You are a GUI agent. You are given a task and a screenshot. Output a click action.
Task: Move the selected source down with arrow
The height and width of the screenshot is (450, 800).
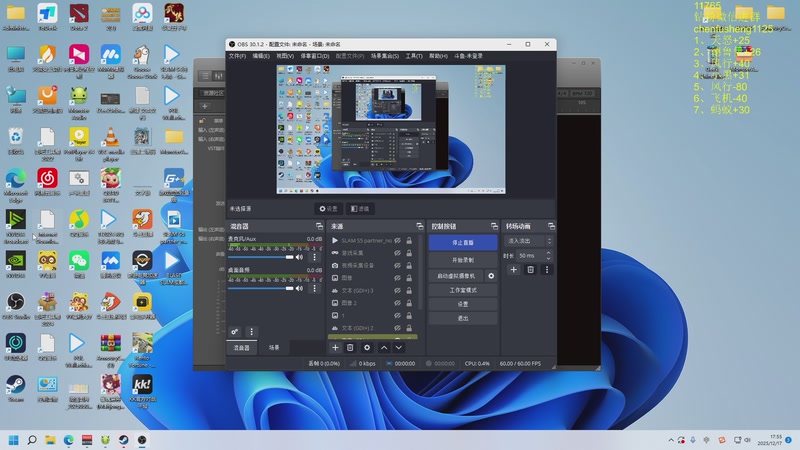[x=398, y=347]
